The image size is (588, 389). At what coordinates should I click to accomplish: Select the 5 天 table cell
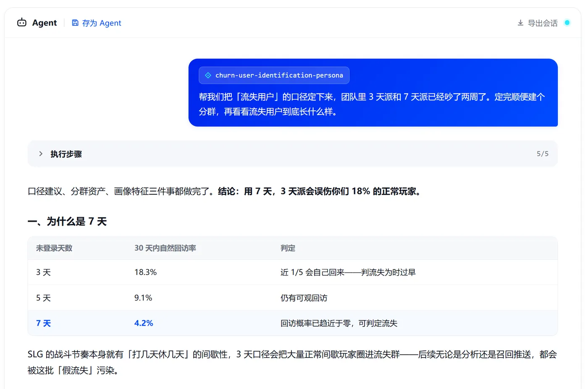click(x=43, y=298)
